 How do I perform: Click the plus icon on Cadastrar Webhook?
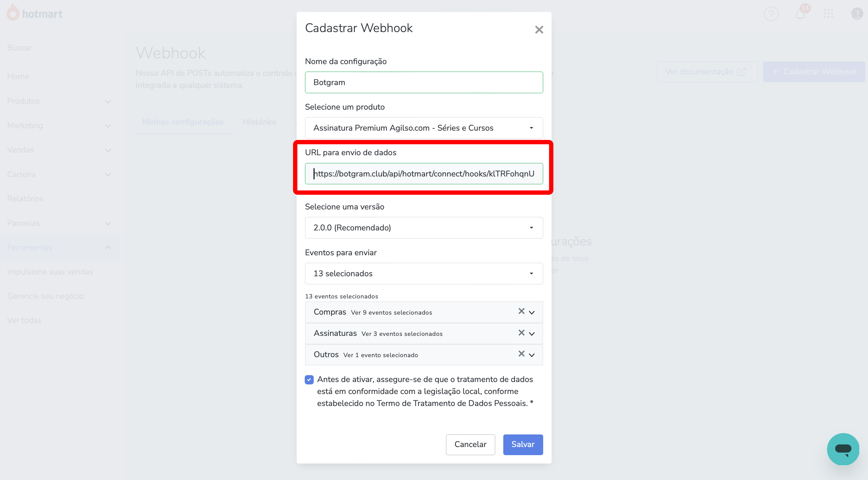(776, 71)
